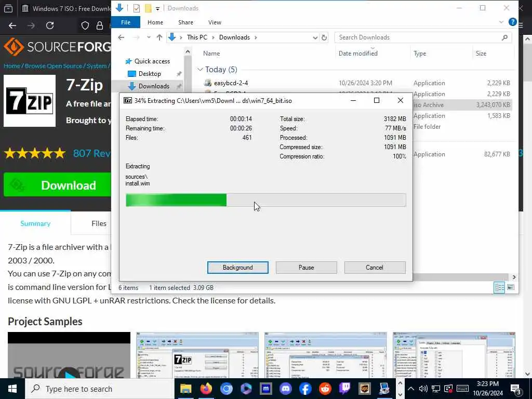Switch to details view icon
The width and height of the screenshot is (532, 399).
pos(499,287)
